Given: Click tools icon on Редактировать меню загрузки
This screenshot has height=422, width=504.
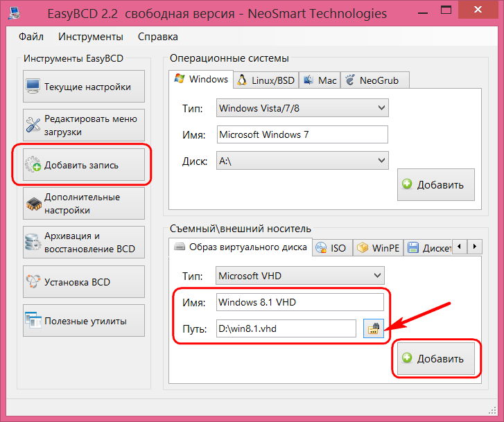Looking at the screenshot, I should coord(33,125).
